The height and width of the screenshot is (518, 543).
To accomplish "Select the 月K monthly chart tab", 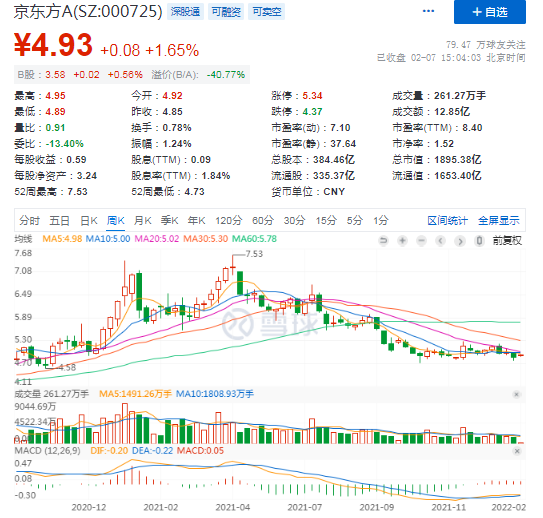I will point(142,220).
